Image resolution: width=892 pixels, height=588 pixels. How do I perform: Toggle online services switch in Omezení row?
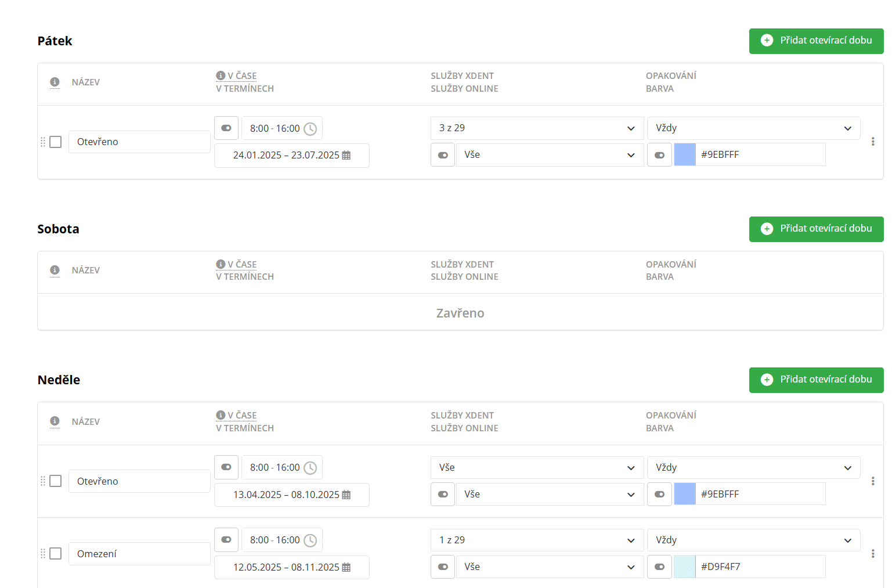[x=443, y=567]
